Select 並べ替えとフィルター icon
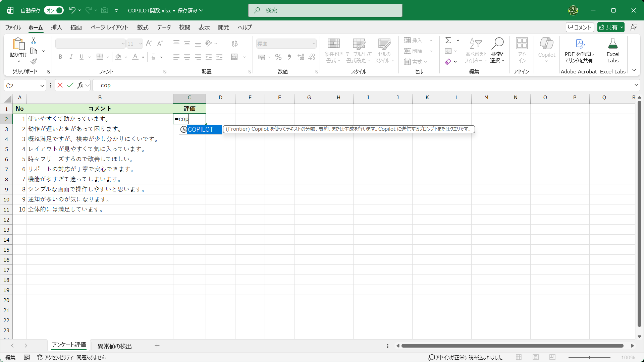644x362 pixels. click(x=475, y=50)
